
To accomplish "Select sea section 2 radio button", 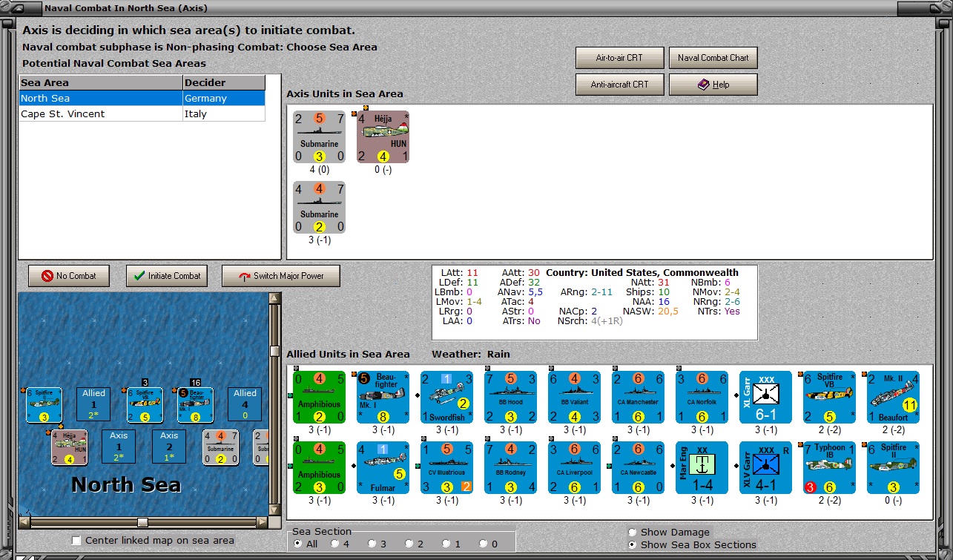I will [409, 544].
